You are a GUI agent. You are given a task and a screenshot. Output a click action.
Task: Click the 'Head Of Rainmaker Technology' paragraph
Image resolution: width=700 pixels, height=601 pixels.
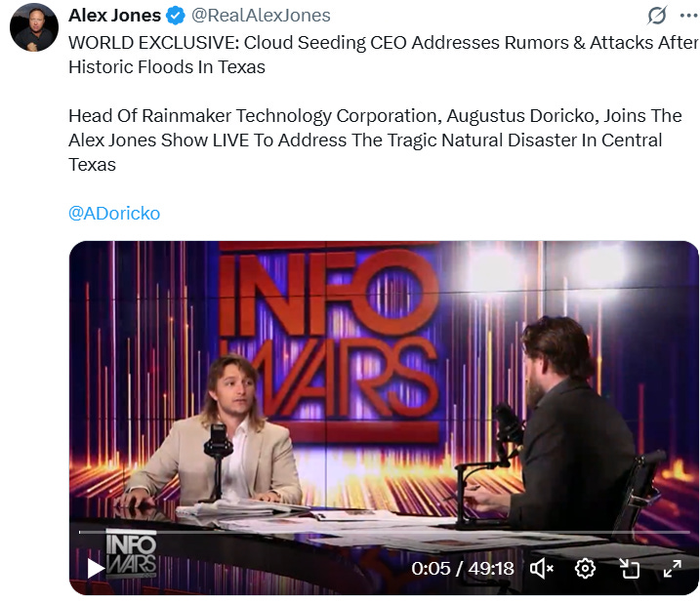375,140
